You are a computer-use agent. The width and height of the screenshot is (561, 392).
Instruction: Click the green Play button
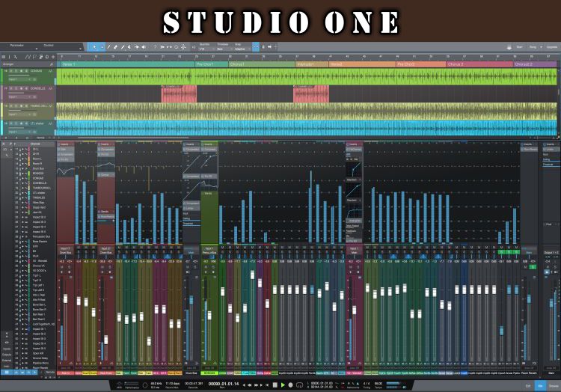tap(283, 385)
